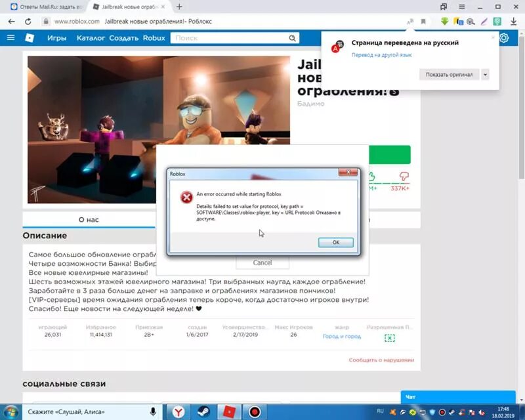
Task: Close the Roblox error dialog with X
Action: click(x=348, y=172)
